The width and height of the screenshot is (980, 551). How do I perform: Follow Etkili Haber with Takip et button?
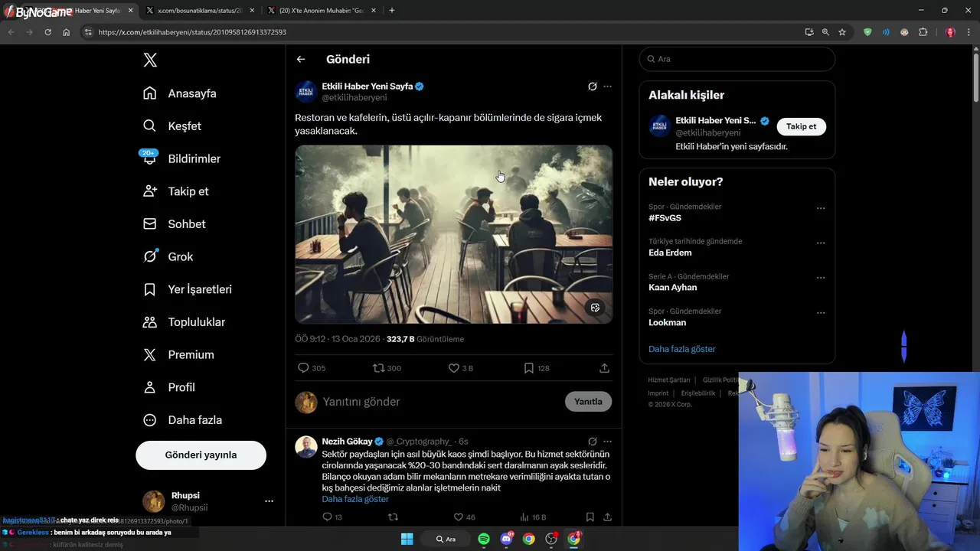click(x=802, y=126)
